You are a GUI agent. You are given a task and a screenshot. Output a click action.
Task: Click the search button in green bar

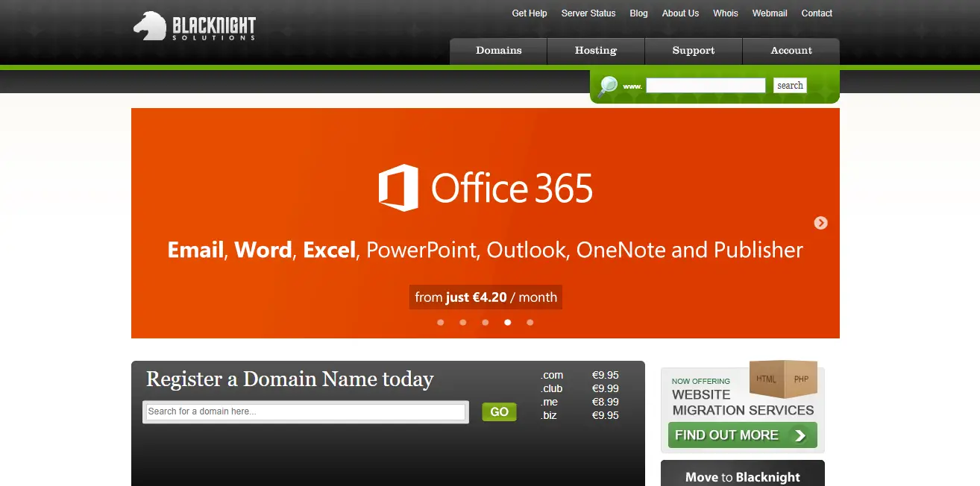pos(790,86)
